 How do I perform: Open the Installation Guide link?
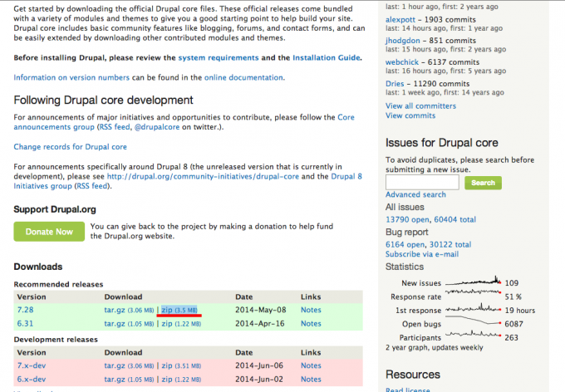point(326,58)
